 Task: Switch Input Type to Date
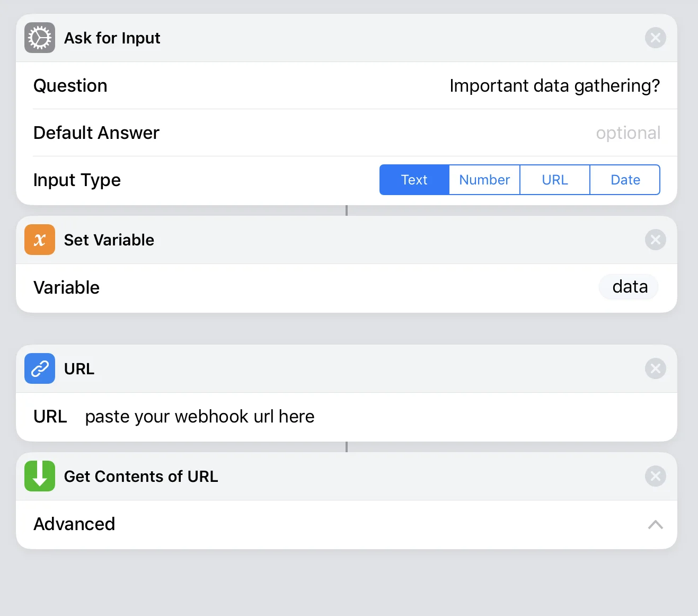(625, 180)
